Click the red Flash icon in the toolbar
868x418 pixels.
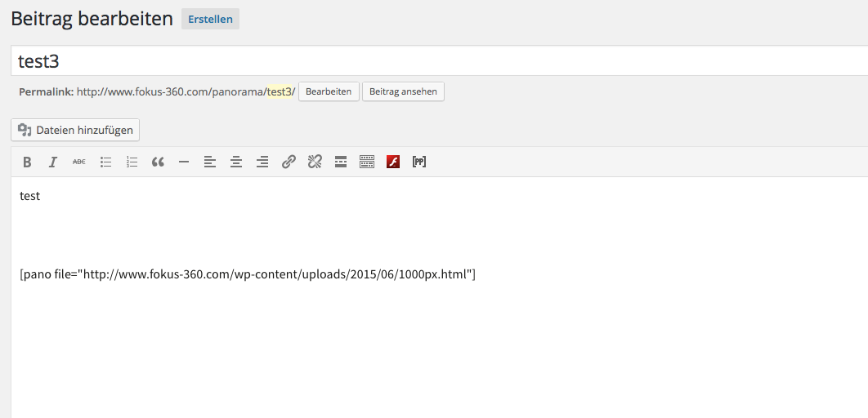(393, 162)
